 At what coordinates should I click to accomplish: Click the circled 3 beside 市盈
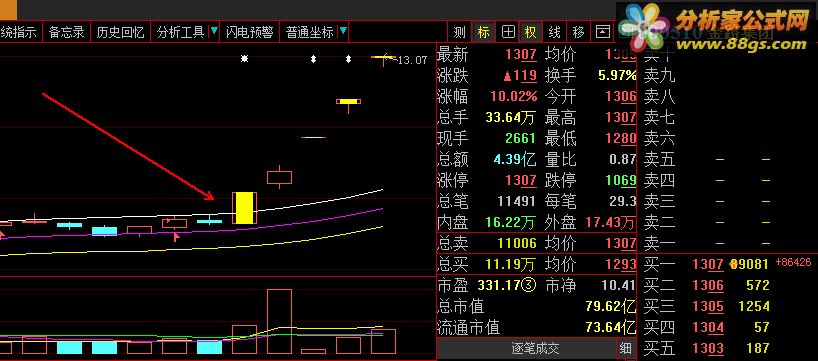point(529,285)
